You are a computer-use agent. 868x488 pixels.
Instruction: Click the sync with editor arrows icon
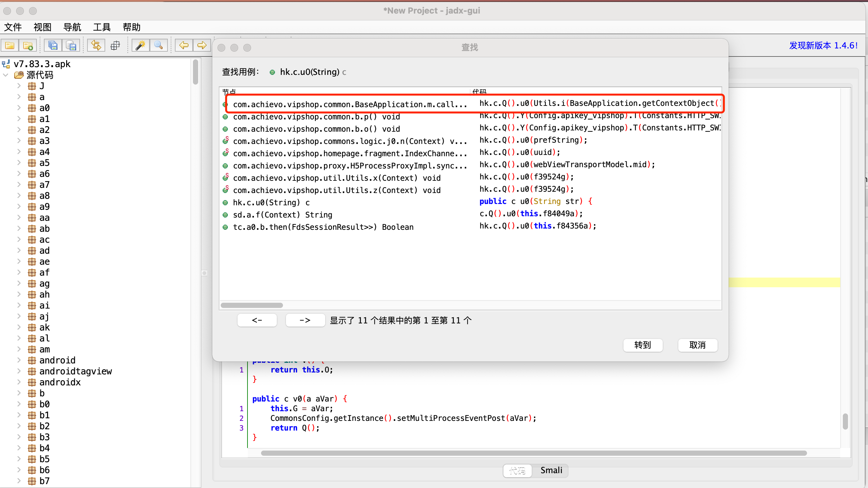96,46
